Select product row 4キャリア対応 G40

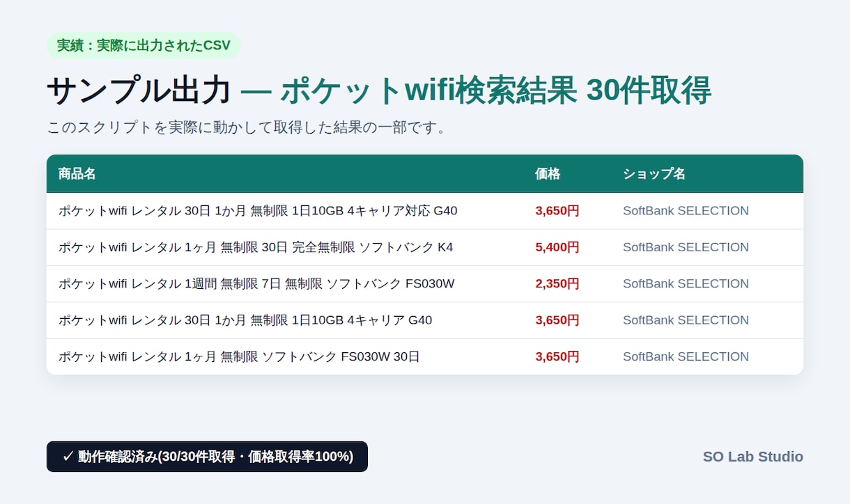tap(425, 211)
